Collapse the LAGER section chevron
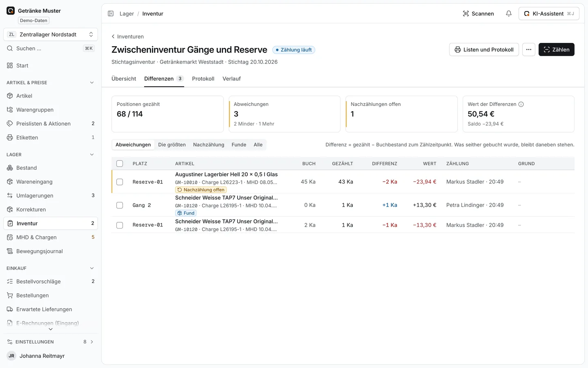This screenshot has height=368, width=588. 92,155
